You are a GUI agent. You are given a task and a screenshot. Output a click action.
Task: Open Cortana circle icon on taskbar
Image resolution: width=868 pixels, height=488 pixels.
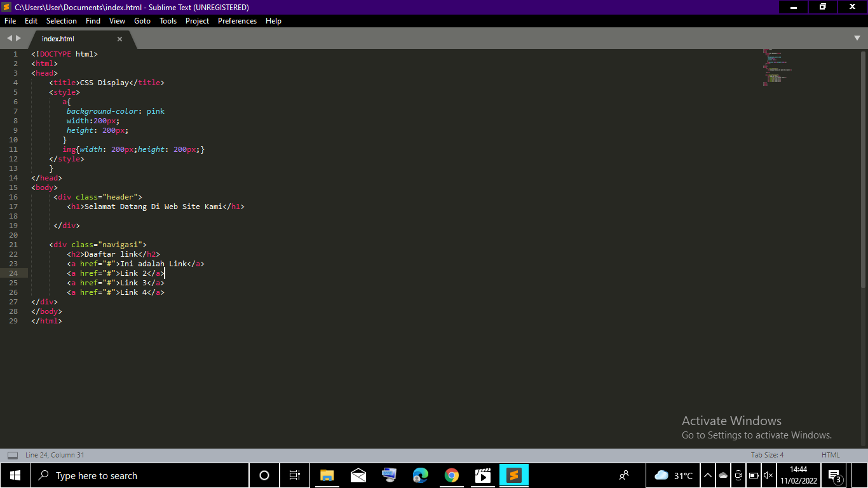264,475
